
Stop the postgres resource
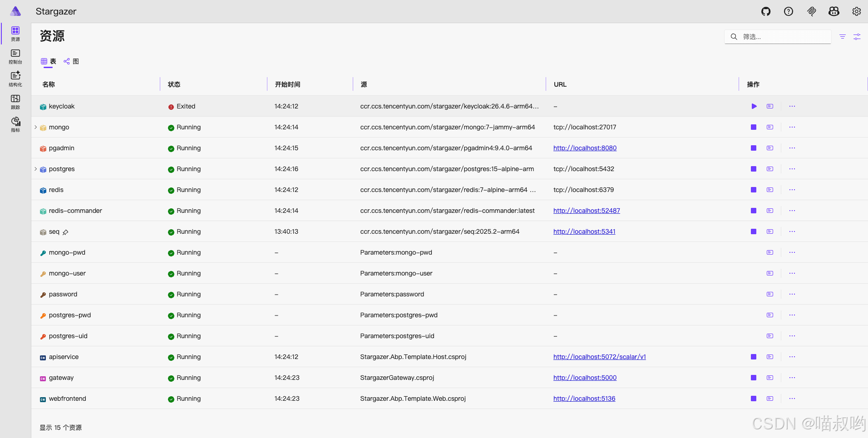(x=754, y=169)
